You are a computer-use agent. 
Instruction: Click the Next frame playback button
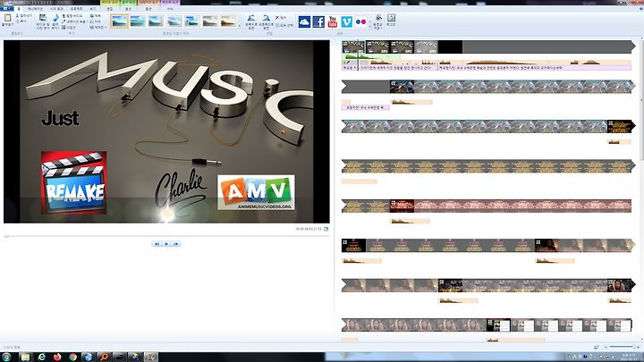[x=176, y=244]
